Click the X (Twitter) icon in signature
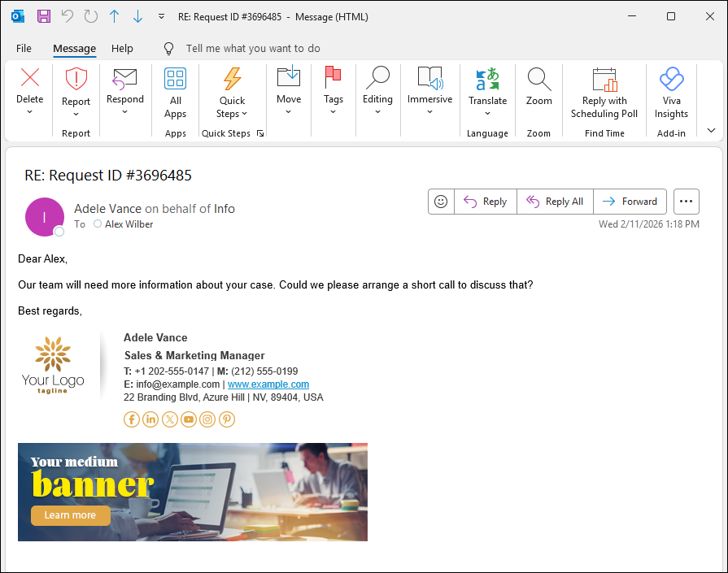This screenshot has width=728, height=573. (x=170, y=419)
